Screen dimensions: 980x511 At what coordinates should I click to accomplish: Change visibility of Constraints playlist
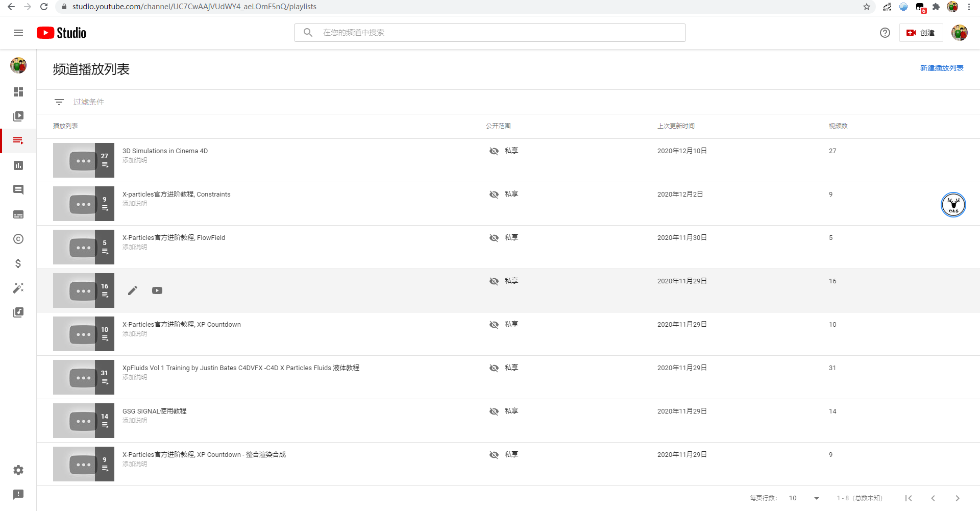tap(504, 194)
